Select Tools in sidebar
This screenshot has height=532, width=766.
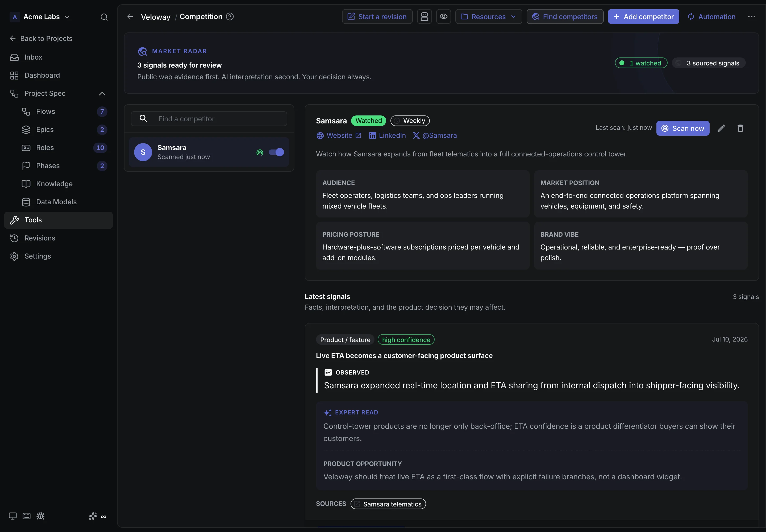pyautogui.click(x=59, y=220)
